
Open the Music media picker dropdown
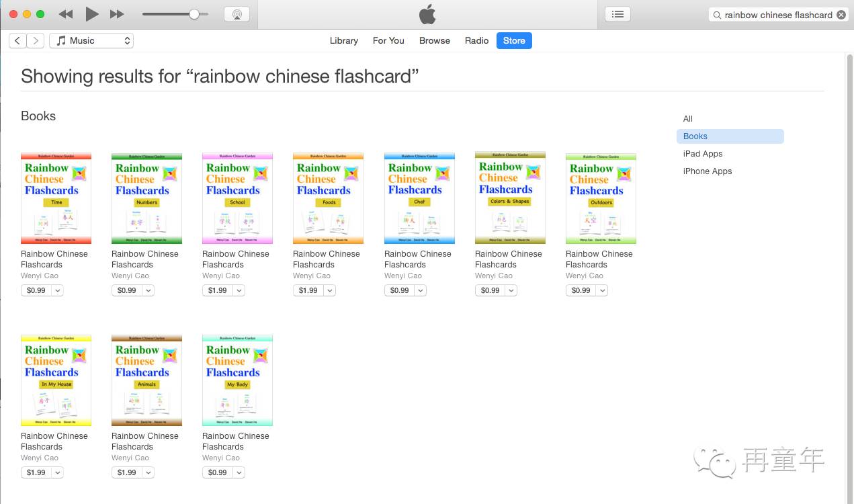coord(91,41)
